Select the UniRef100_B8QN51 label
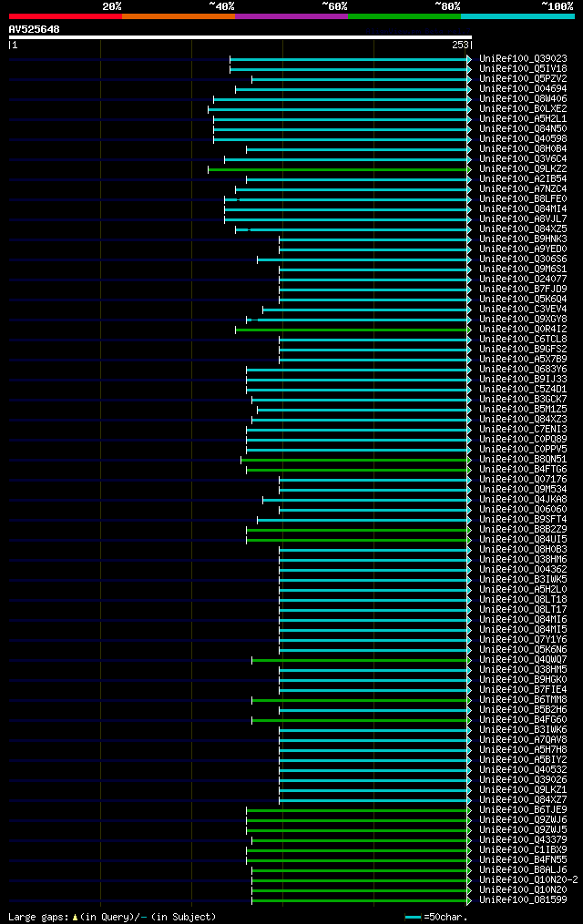This screenshot has width=583, height=924. (523, 460)
